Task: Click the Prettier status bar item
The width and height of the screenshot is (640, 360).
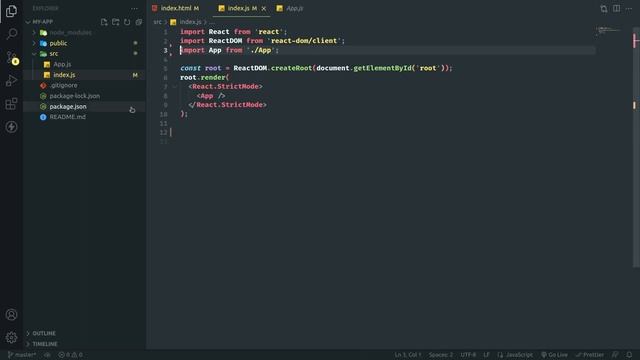Action: (x=589, y=355)
